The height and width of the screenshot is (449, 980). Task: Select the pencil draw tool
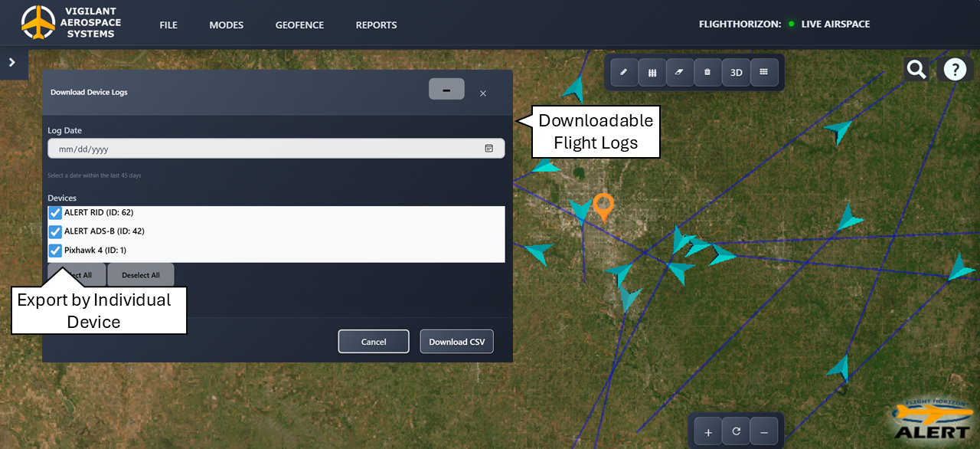[623, 72]
